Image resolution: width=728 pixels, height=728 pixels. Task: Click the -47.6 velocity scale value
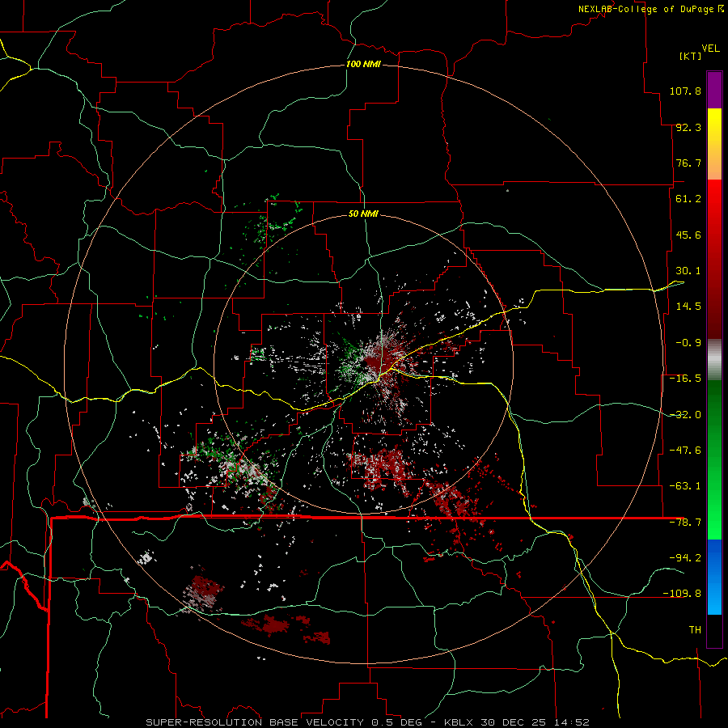coord(685,451)
